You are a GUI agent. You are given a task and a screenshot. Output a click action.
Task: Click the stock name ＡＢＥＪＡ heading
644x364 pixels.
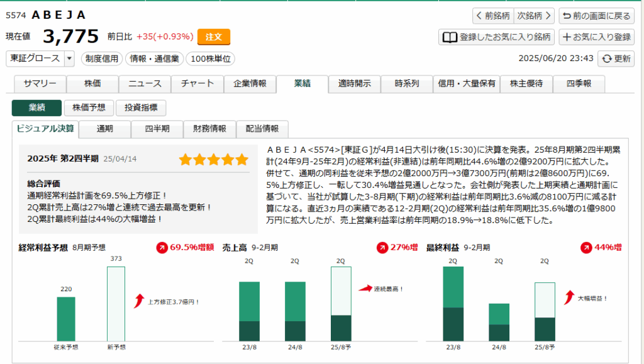58,15
